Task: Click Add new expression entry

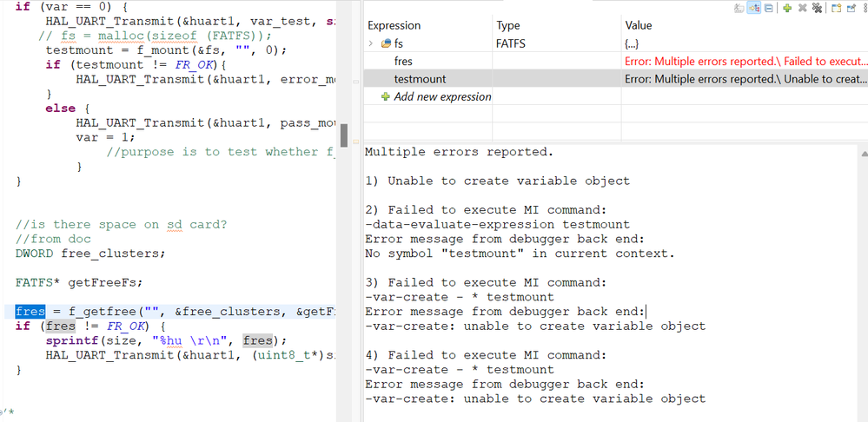Action: [x=442, y=96]
